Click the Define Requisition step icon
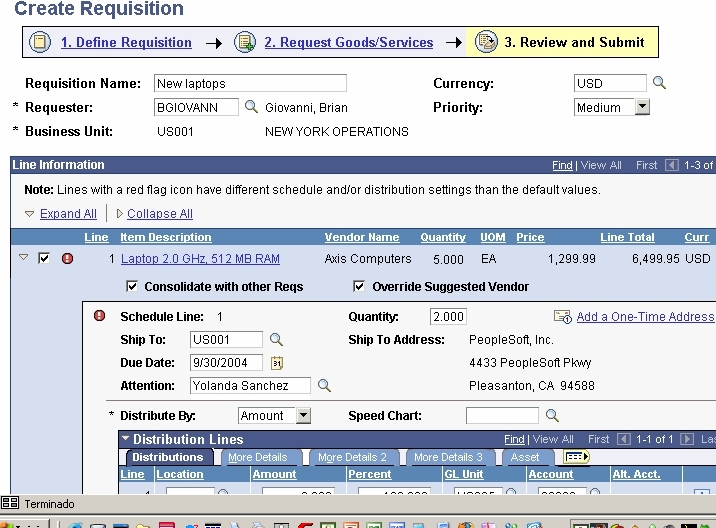This screenshot has width=716, height=528. point(40,42)
